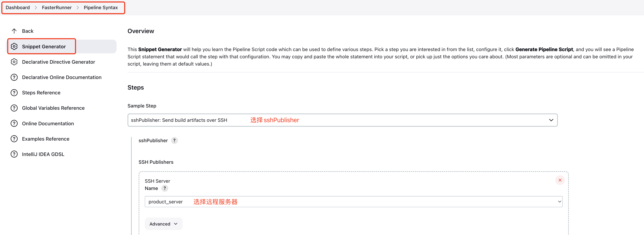644x235 pixels.
Task: Expand the Advanced options
Action: point(163,224)
